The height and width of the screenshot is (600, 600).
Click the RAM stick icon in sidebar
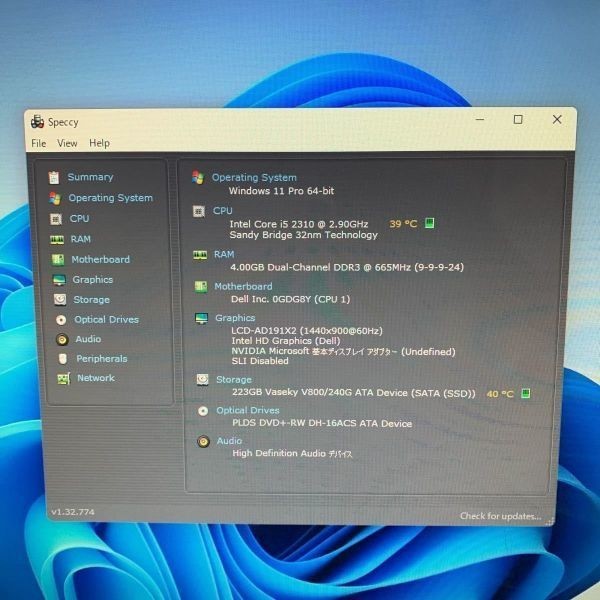pos(57,240)
